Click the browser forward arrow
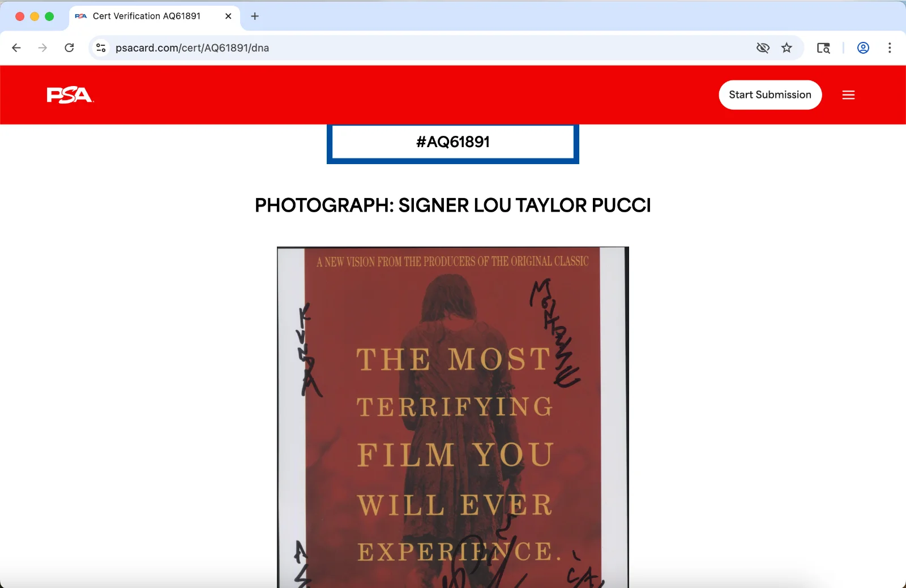This screenshot has width=906, height=588. tap(42, 48)
